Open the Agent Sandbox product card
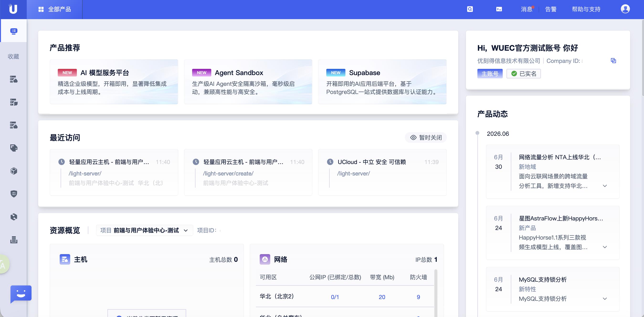 (248, 82)
